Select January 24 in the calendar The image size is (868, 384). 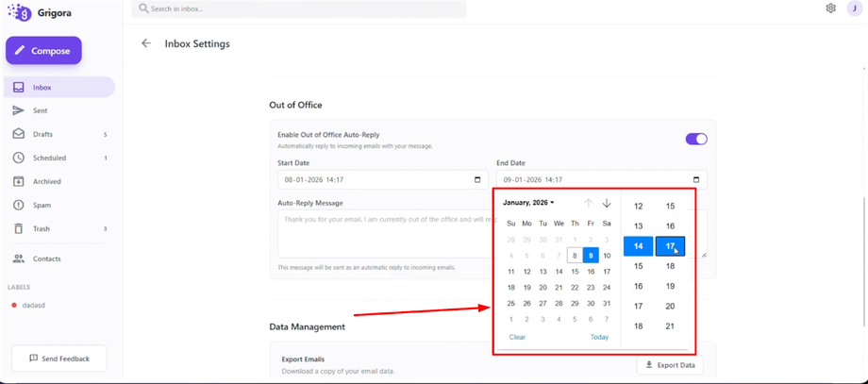coord(607,288)
